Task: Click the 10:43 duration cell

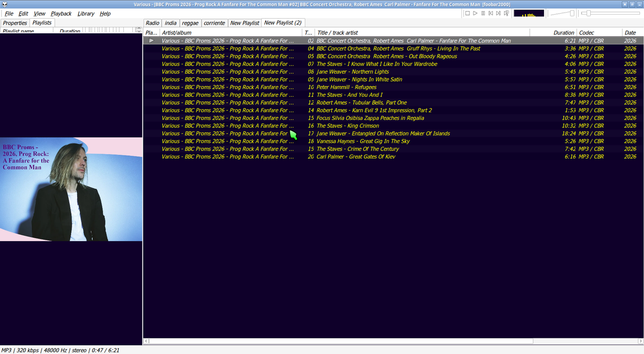Action: [569, 118]
